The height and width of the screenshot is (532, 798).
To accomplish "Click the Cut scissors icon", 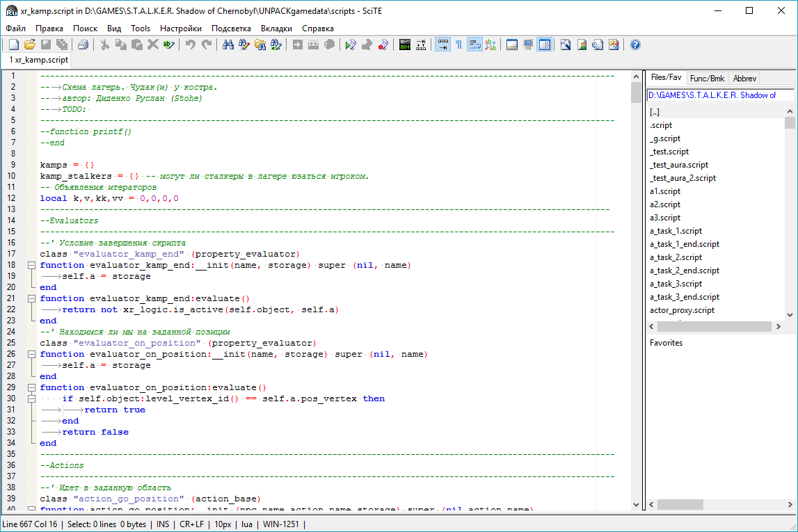I will (104, 45).
